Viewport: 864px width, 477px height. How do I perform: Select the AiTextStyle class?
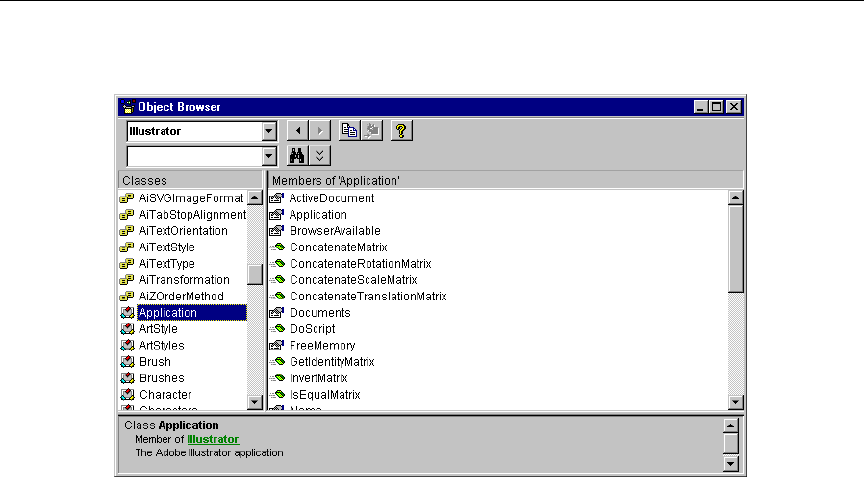pos(166,247)
